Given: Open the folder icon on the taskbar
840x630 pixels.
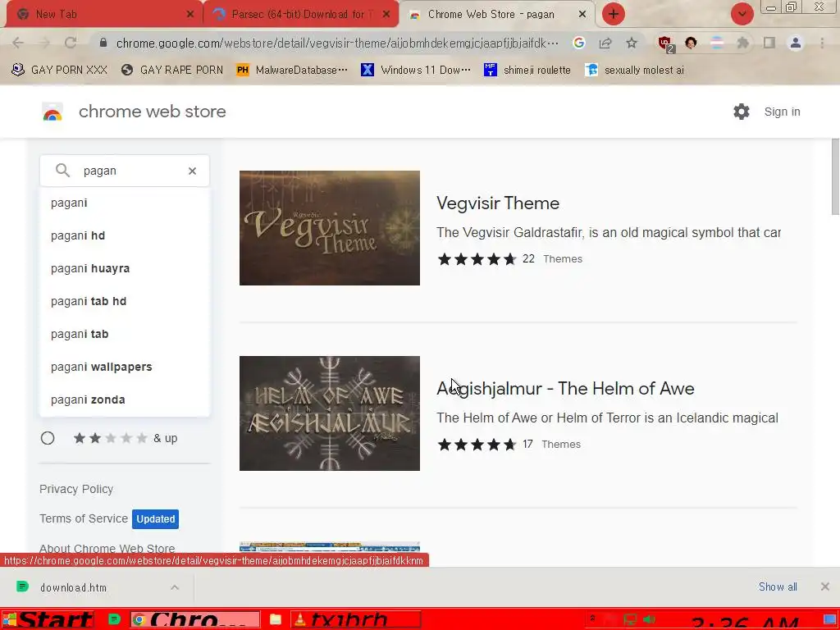Looking at the screenshot, I should (276, 620).
